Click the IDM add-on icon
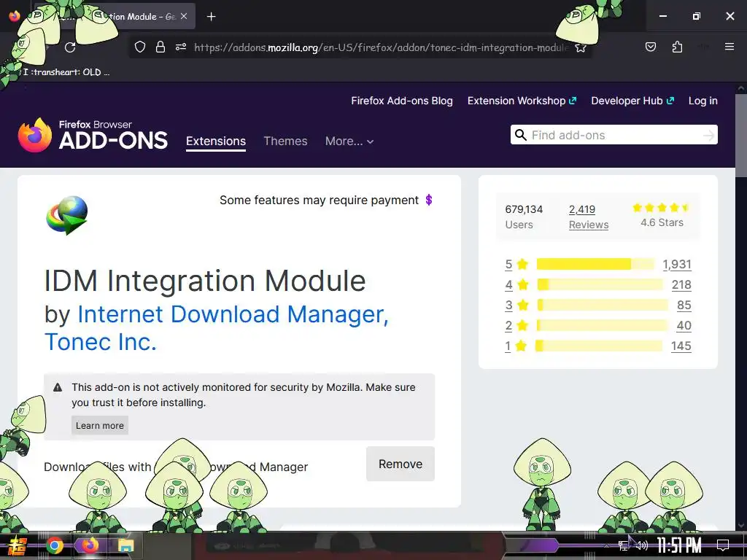This screenshot has width=747, height=560. click(x=66, y=215)
